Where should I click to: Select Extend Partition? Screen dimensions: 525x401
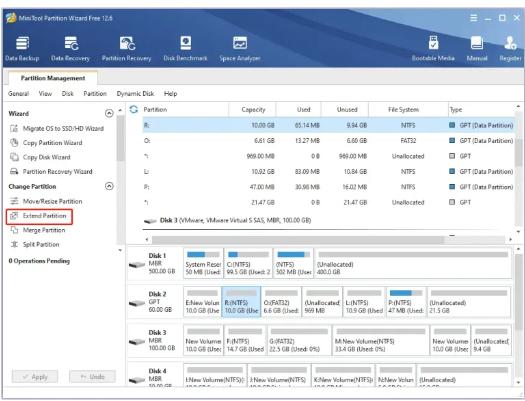pyautogui.click(x=39, y=216)
